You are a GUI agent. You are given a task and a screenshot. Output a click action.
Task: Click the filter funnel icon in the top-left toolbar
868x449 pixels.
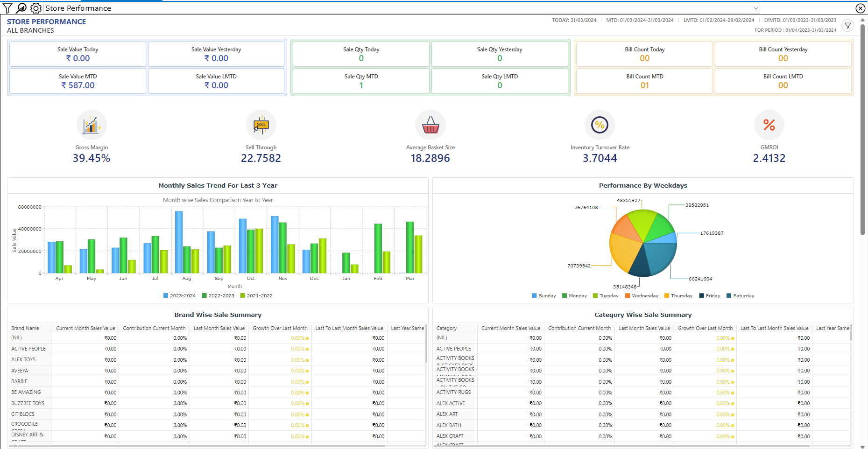click(7, 8)
